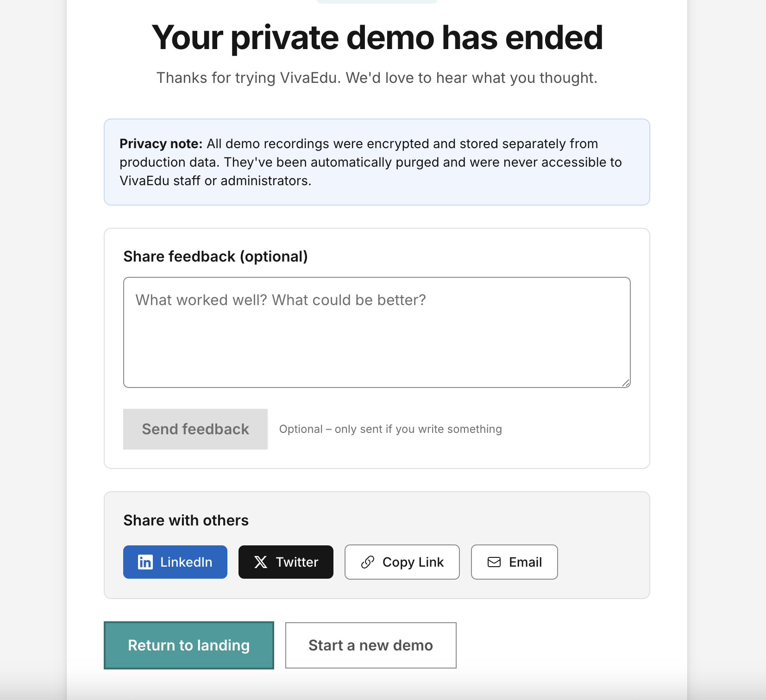The height and width of the screenshot is (700, 766).
Task: Click the feedback text box
Action: (x=377, y=331)
